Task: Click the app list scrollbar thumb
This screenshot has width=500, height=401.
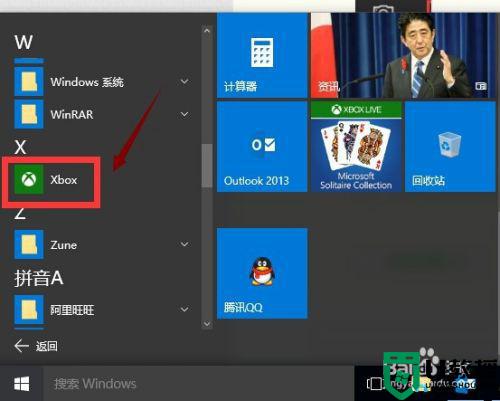Action: [207, 166]
